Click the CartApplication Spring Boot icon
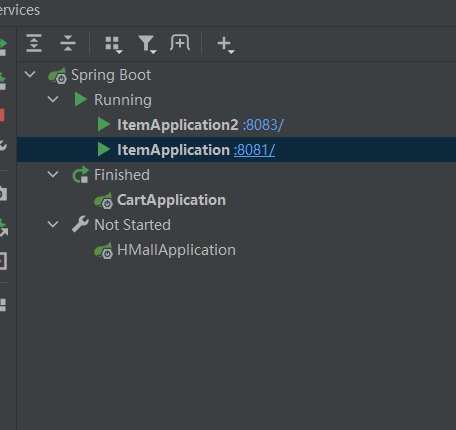This screenshot has height=430, width=456. tap(103, 200)
